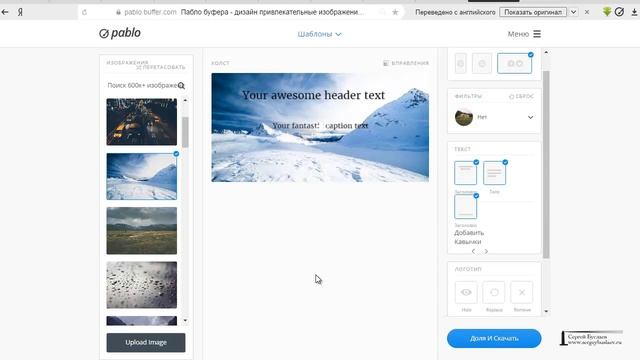Click the Вплавления button above canvas

point(406,63)
